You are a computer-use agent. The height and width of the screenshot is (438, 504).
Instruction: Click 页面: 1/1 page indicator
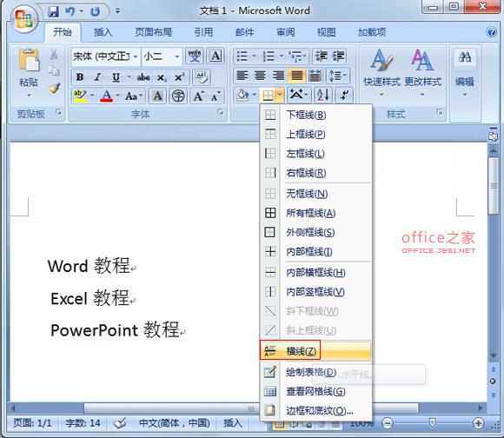tap(32, 423)
